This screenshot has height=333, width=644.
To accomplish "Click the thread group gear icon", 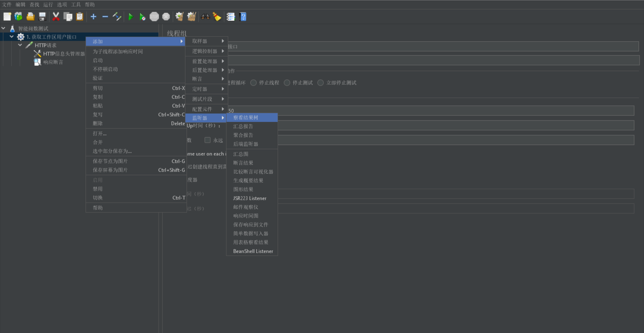I will coord(20,37).
